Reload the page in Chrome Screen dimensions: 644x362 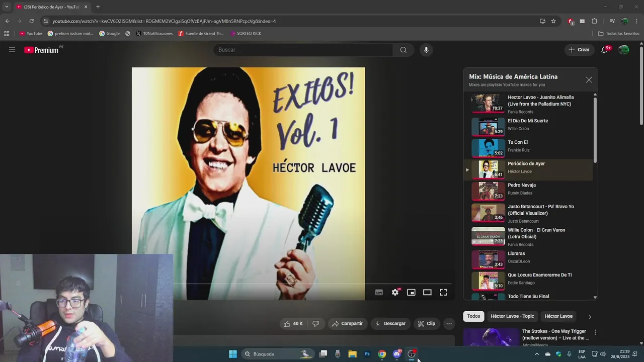pyautogui.click(x=31, y=21)
